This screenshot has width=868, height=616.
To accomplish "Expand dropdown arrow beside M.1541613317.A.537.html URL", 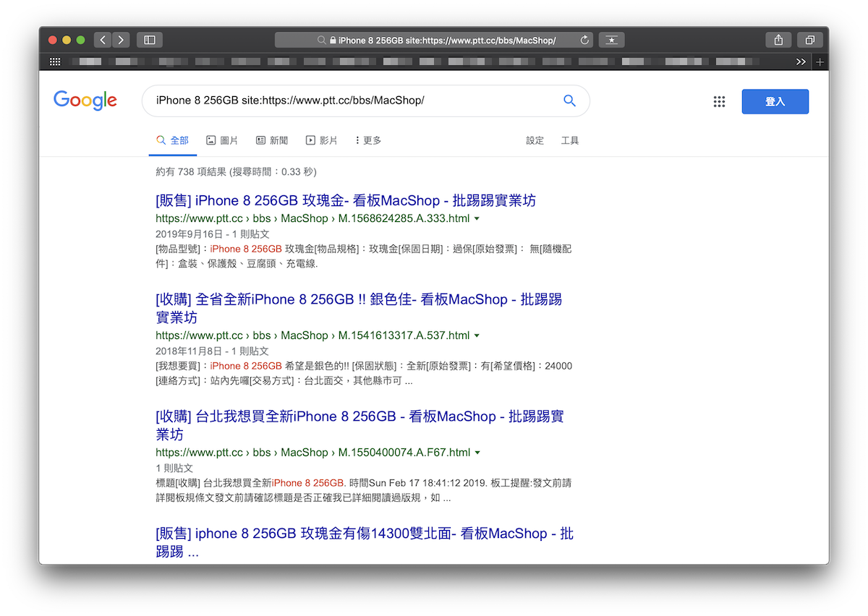I will (x=477, y=335).
